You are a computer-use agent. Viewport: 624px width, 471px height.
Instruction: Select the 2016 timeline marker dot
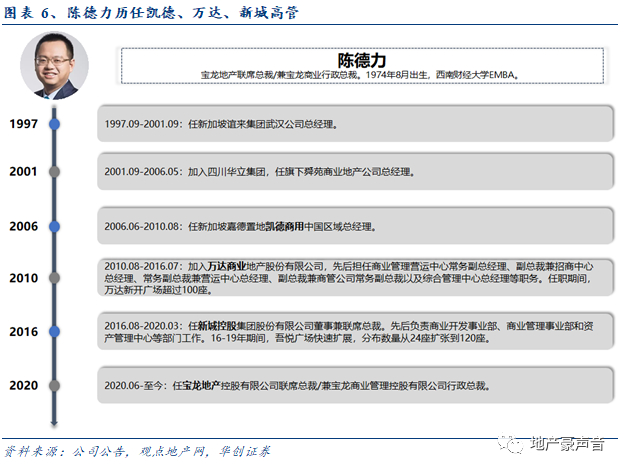point(55,331)
